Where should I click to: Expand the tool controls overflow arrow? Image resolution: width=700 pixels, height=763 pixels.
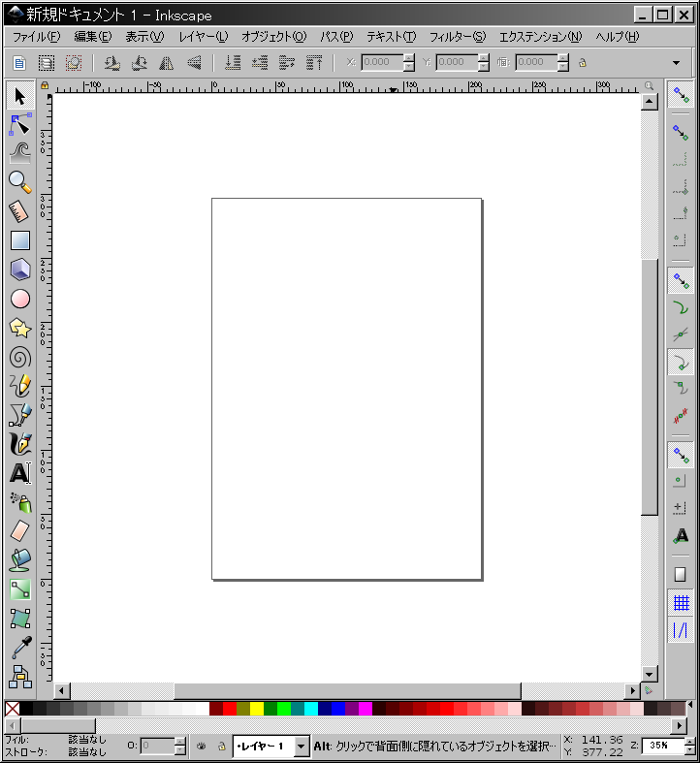pos(676,63)
